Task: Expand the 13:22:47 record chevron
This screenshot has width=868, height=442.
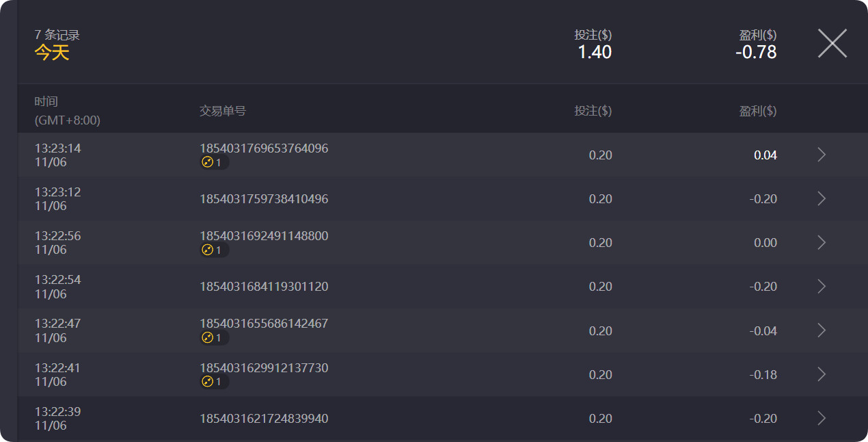Action: pos(822,330)
